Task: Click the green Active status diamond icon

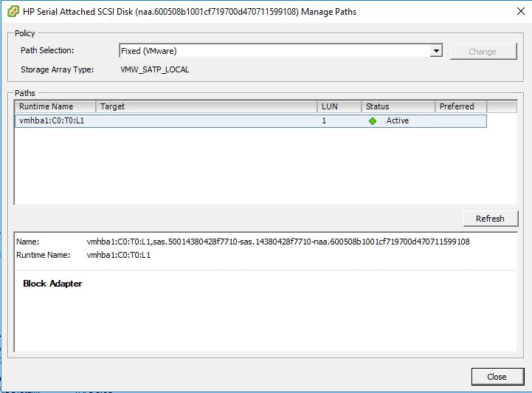Action: (373, 121)
